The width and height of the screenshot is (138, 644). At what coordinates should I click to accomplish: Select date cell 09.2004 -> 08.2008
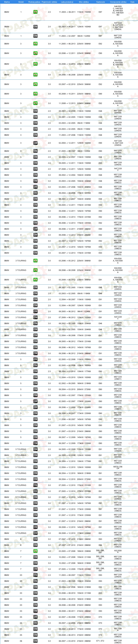[x=67, y=193]
